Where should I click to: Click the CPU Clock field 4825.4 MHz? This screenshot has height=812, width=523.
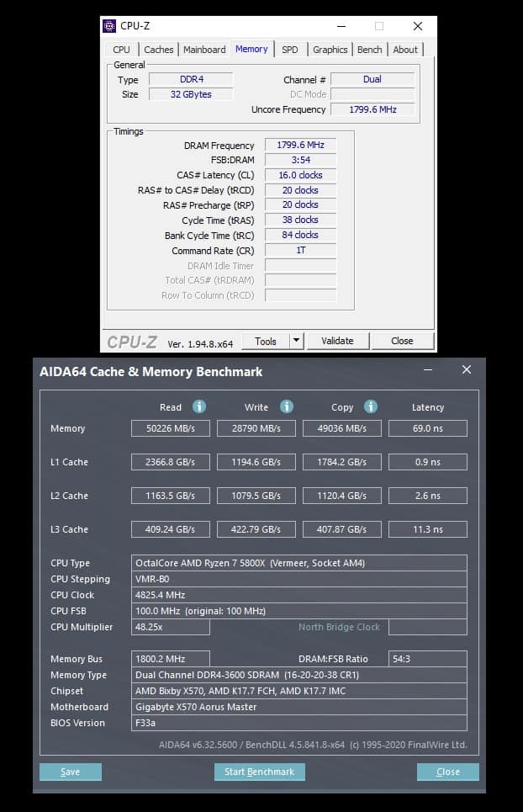(299, 595)
